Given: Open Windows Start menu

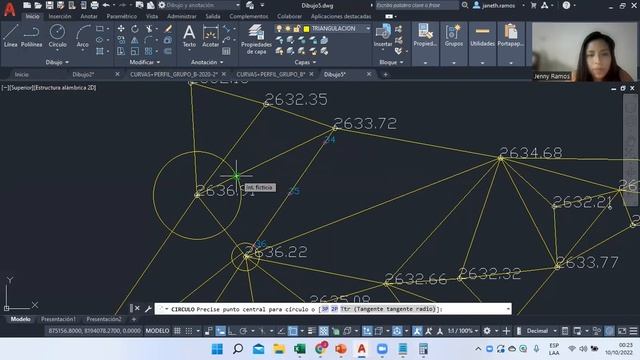Looking at the screenshot, I should coord(217,349).
